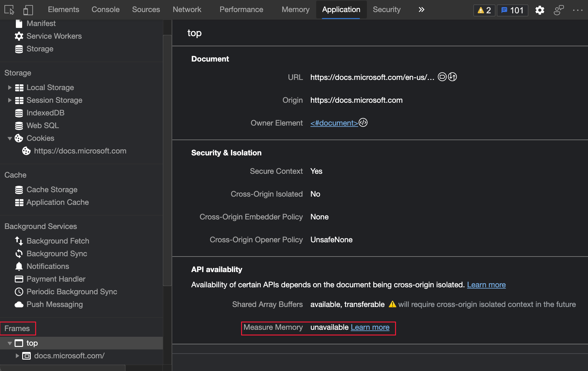Switch to the Elements tab
Viewport: 588px width, 371px height.
coord(63,10)
